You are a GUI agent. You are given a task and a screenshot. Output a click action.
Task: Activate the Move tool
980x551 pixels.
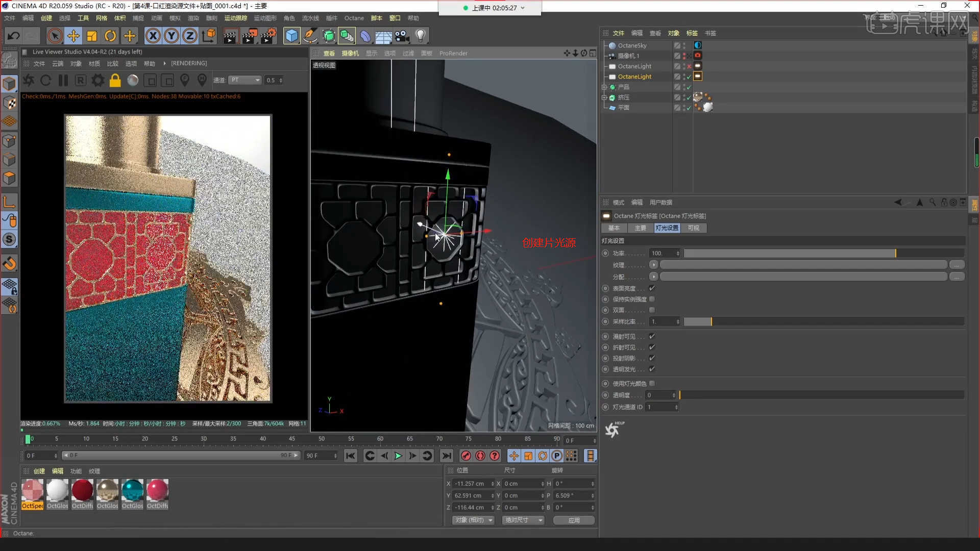point(73,36)
